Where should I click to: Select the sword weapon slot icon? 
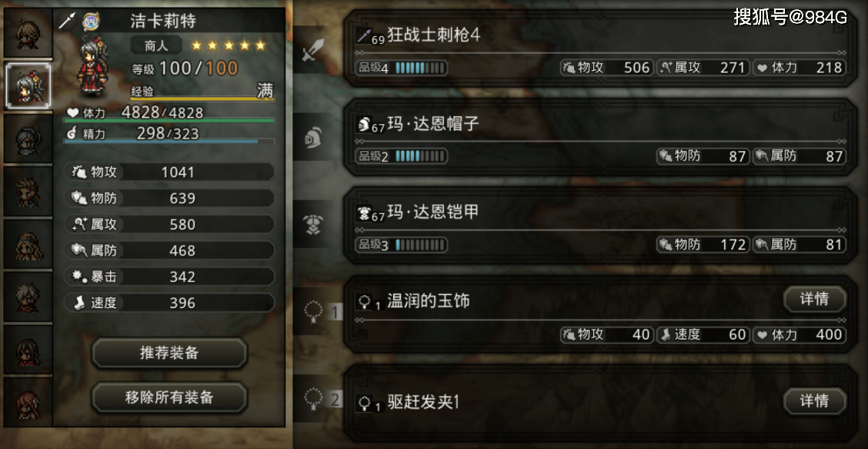click(x=312, y=52)
